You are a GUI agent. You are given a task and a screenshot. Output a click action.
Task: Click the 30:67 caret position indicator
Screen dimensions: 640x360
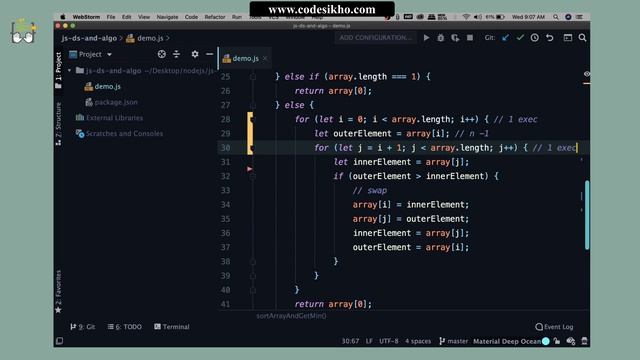[350, 341]
